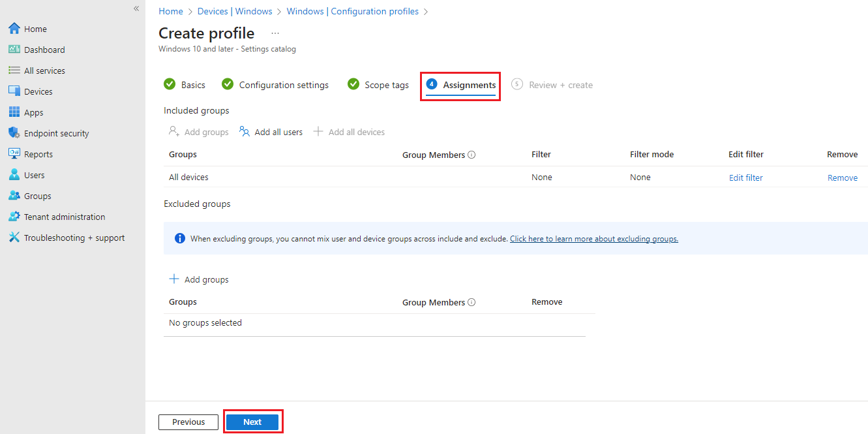Click Add groups under Excluded groups
The height and width of the screenshot is (434, 868).
tap(199, 279)
